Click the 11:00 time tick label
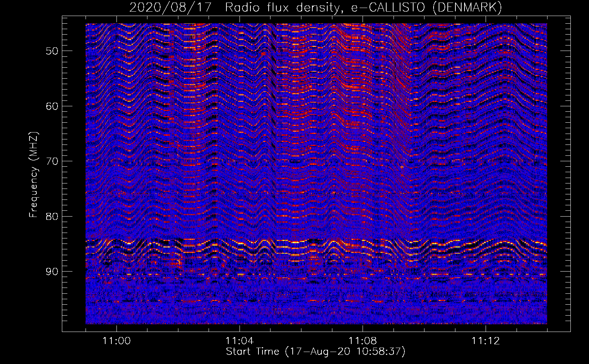Viewport: 589px width, 364px height. tap(116, 341)
